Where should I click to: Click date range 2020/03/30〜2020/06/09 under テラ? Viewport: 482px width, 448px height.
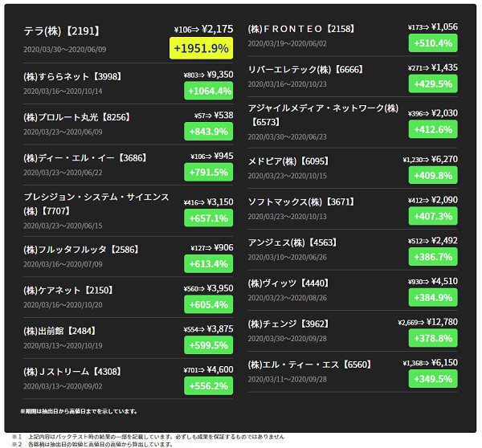click(65, 50)
